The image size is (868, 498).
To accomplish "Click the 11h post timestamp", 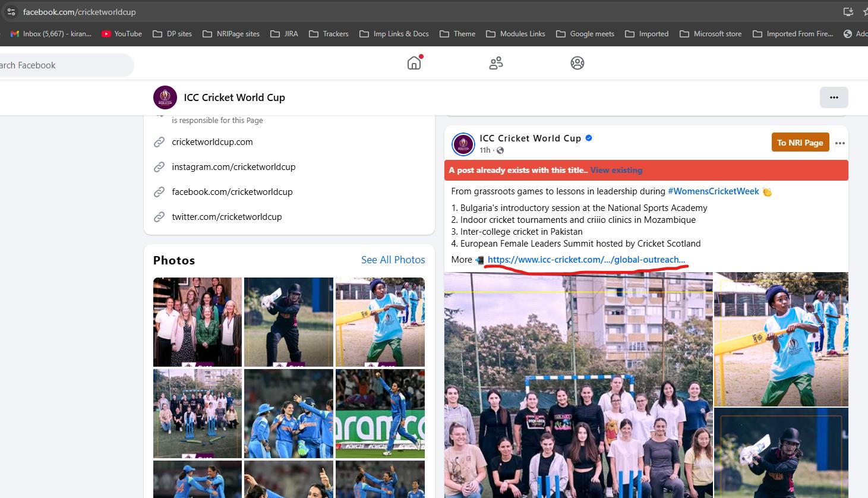I will [x=485, y=150].
